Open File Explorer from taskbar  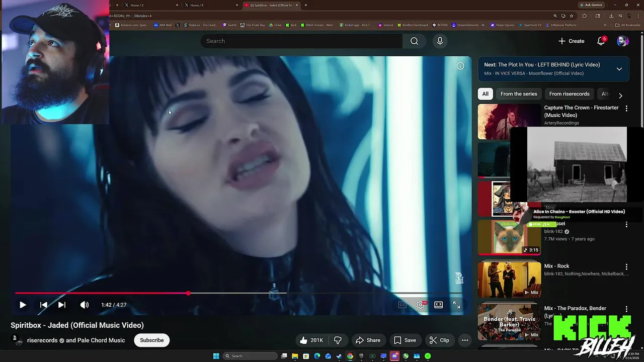(x=295, y=356)
